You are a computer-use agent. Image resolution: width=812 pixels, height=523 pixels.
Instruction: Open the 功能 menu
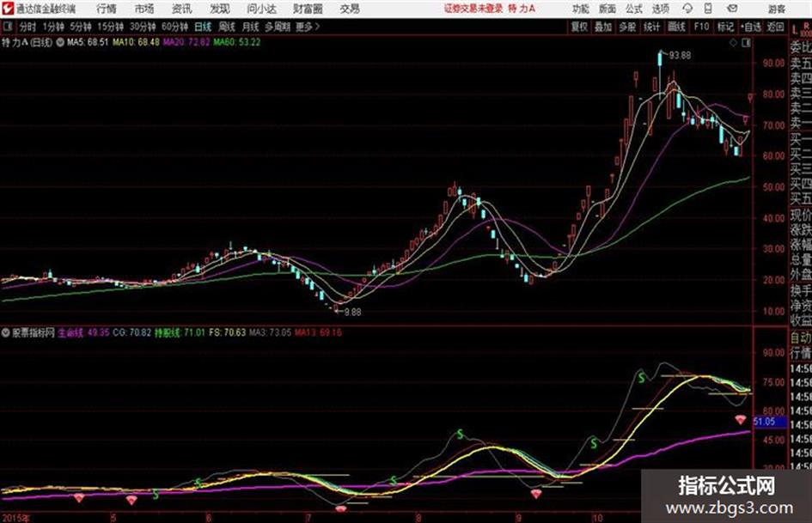tap(581, 9)
